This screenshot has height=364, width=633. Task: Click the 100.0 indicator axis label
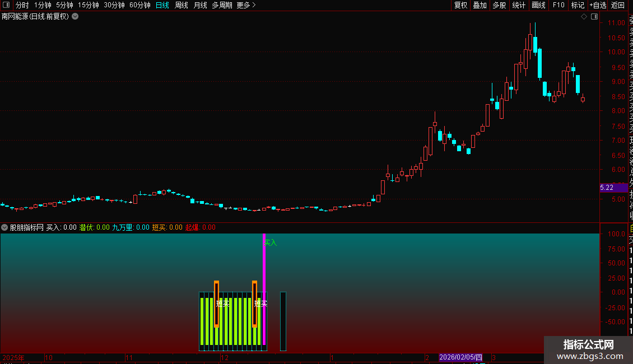tap(616, 234)
